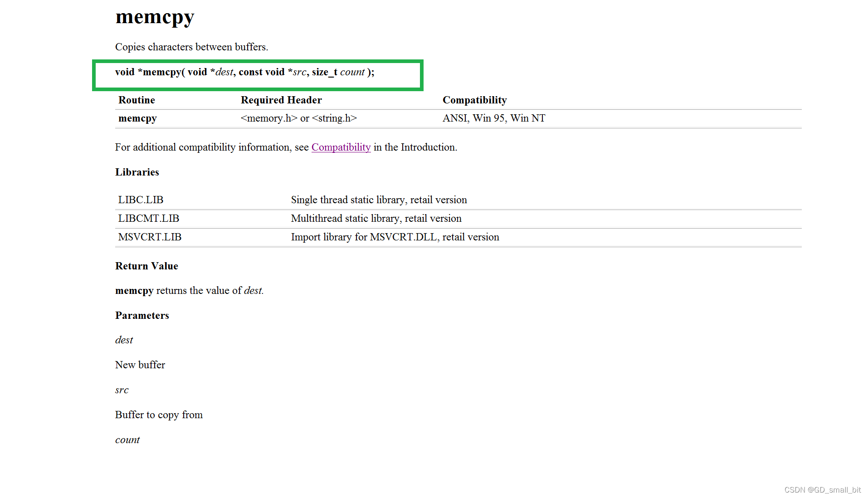The image size is (868, 498).
Task: Select the Libraries section heading
Action: click(137, 172)
